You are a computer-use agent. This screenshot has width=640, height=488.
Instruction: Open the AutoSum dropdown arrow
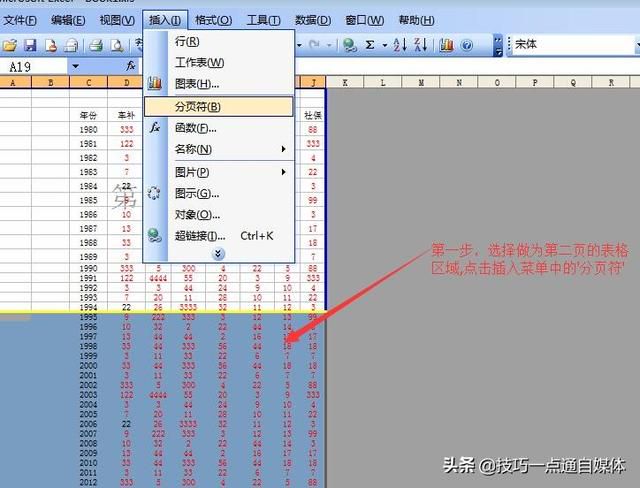[384, 45]
